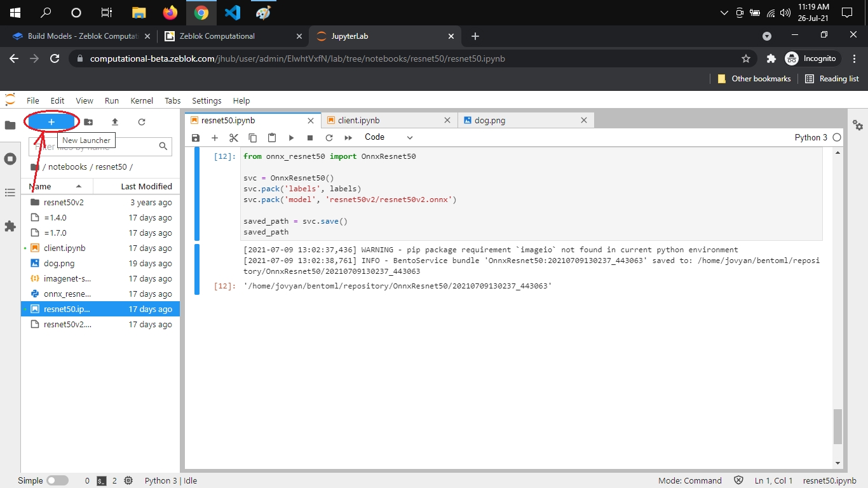Restart kernel and run all cells
The width and height of the screenshot is (868, 488).
tap(348, 138)
